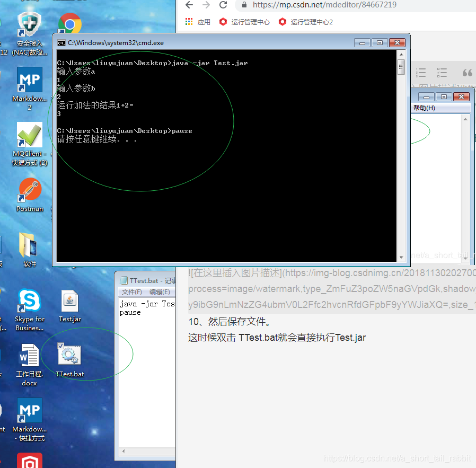Close the cmd.exe window
The height and width of the screenshot is (468, 476).
pos(397,43)
